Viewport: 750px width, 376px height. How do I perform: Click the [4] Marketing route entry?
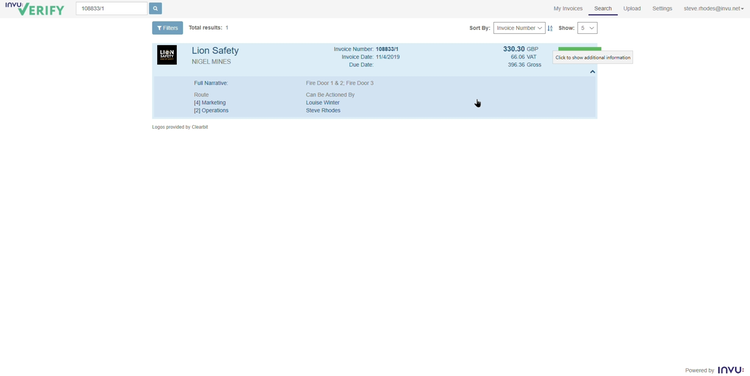pyautogui.click(x=210, y=103)
